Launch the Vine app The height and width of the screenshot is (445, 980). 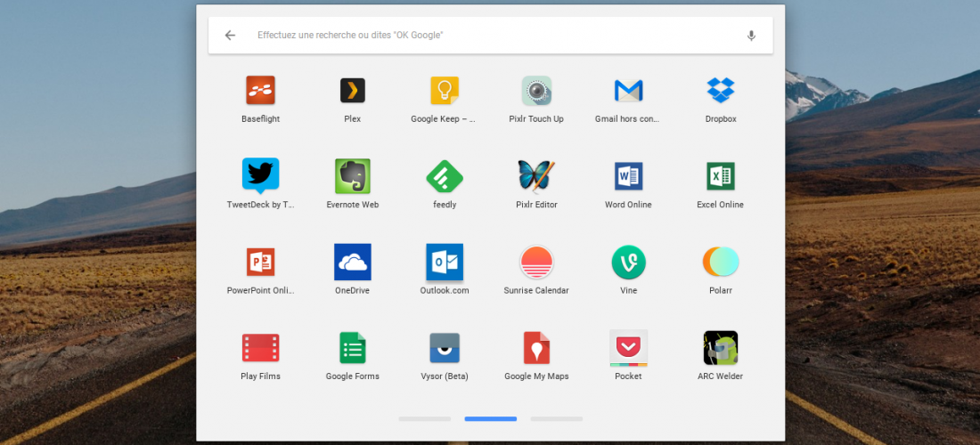(x=628, y=262)
